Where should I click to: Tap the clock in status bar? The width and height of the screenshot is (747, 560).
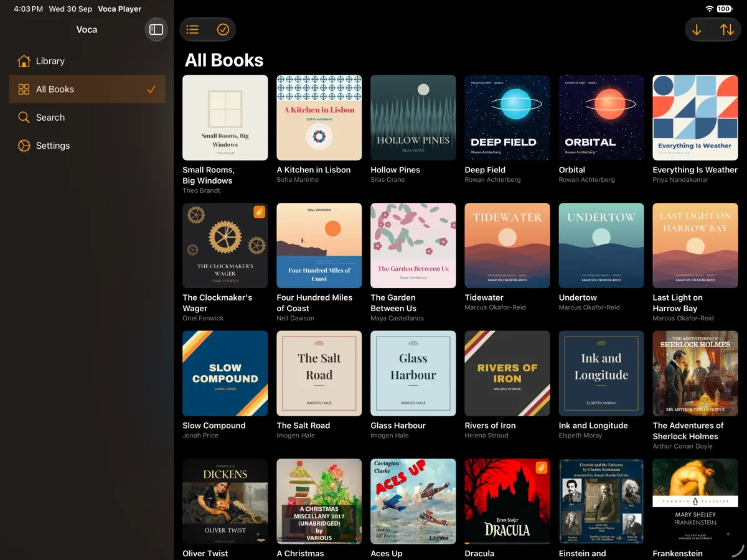(28, 9)
